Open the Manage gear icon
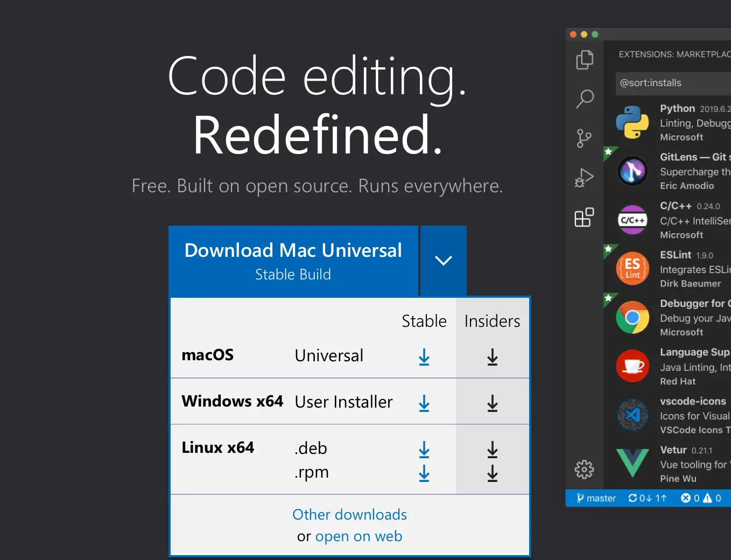The image size is (731, 560). (584, 470)
